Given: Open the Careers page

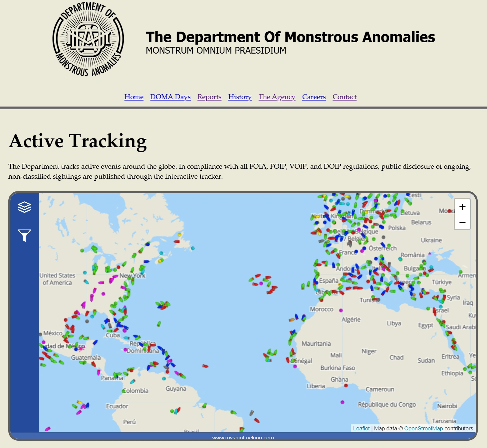Looking at the screenshot, I should point(314,97).
